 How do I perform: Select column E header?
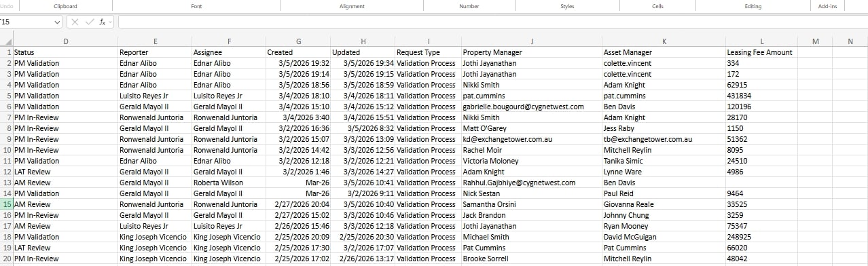pyautogui.click(x=155, y=42)
